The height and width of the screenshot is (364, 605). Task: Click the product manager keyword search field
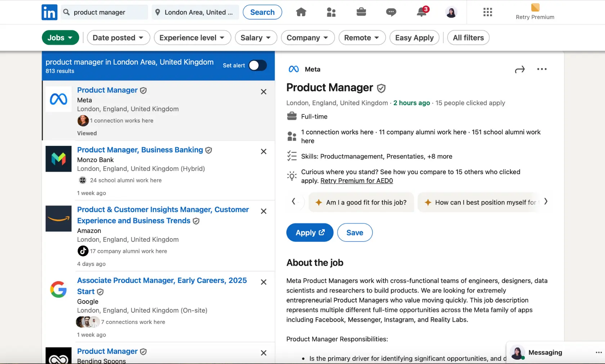[x=104, y=12]
